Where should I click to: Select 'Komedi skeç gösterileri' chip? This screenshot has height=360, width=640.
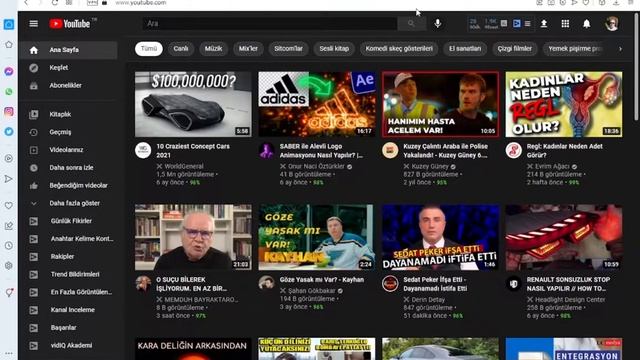tap(399, 49)
